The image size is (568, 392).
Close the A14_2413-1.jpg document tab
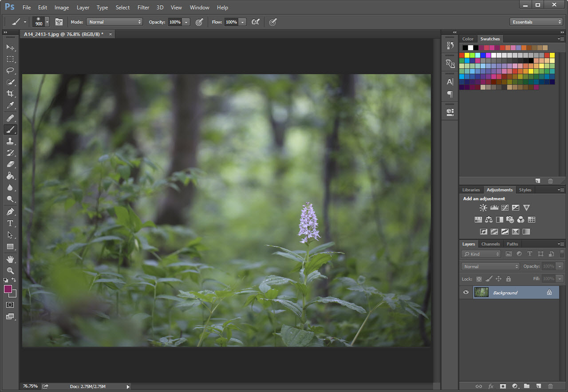[x=110, y=34]
